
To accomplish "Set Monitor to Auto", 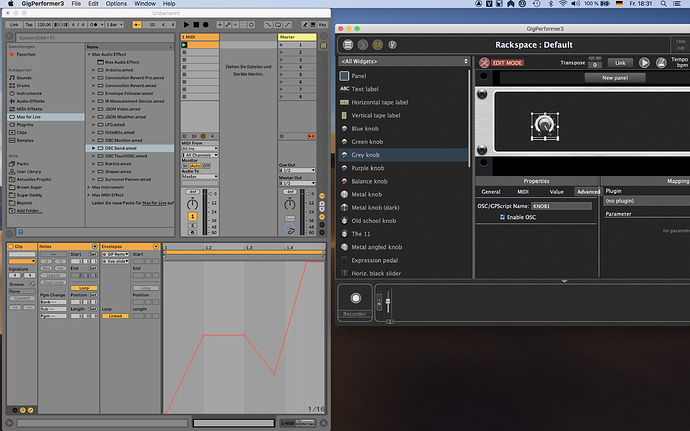I will (195, 166).
